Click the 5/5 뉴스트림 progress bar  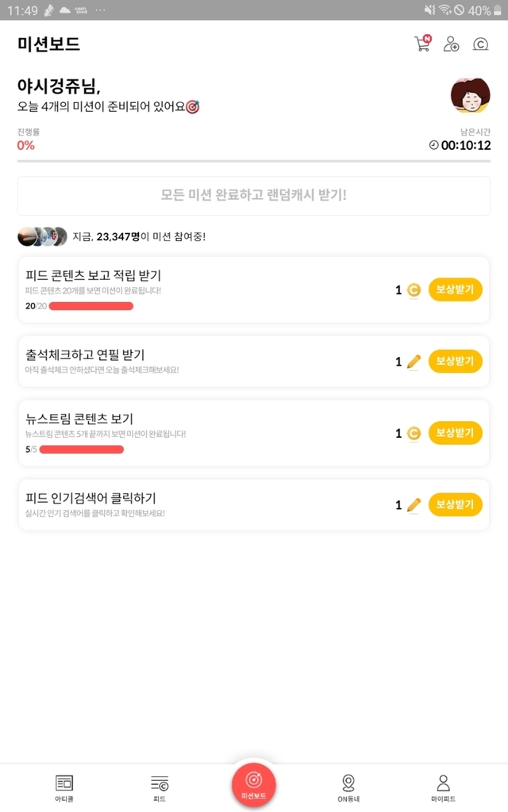(81, 450)
